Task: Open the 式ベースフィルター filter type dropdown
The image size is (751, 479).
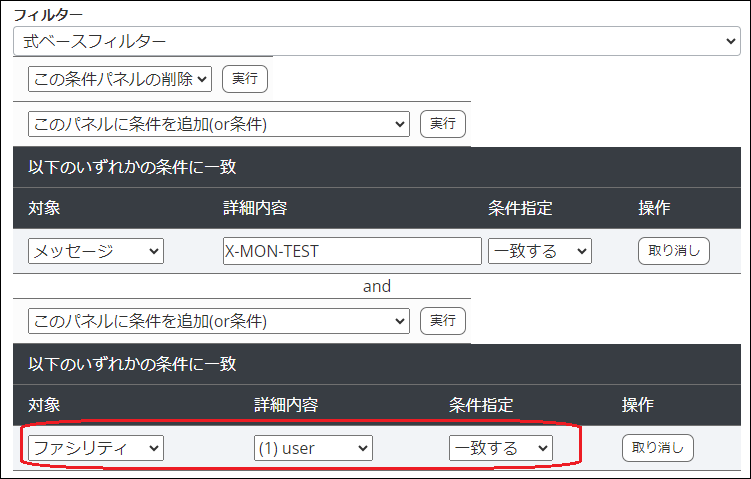Action: [x=375, y=41]
